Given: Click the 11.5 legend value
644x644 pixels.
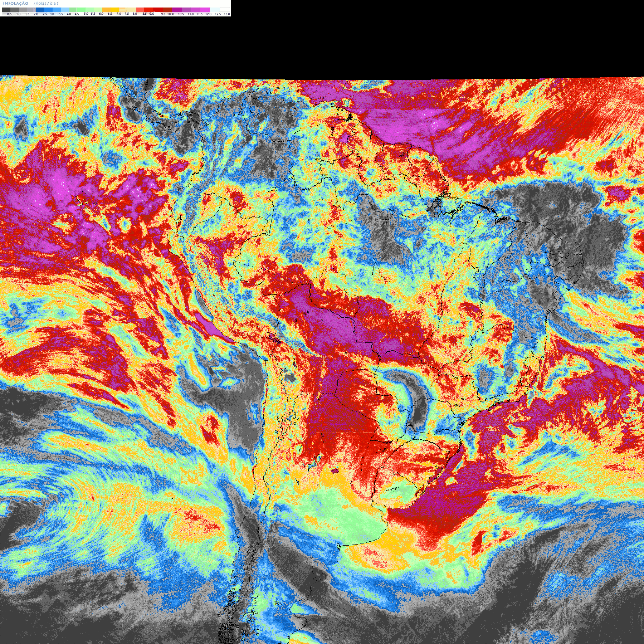Looking at the screenshot, I should (x=199, y=14).
